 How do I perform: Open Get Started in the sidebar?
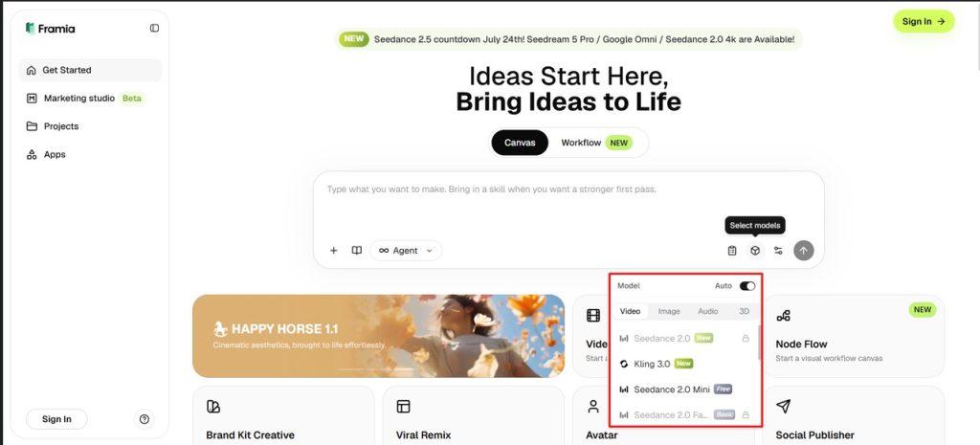point(90,70)
